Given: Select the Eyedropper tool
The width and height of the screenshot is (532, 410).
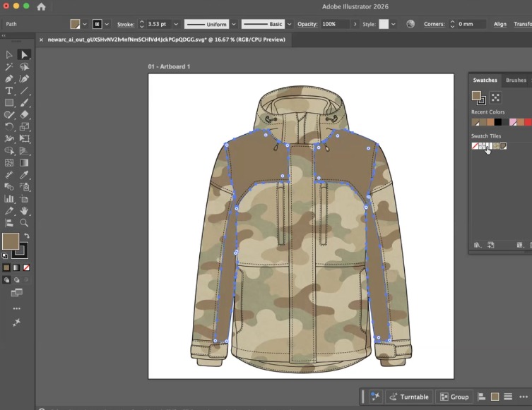Looking at the screenshot, I should [24, 175].
